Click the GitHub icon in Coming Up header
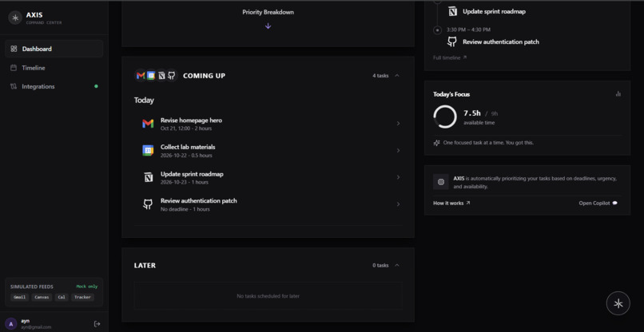This screenshot has height=332, width=644. point(172,76)
